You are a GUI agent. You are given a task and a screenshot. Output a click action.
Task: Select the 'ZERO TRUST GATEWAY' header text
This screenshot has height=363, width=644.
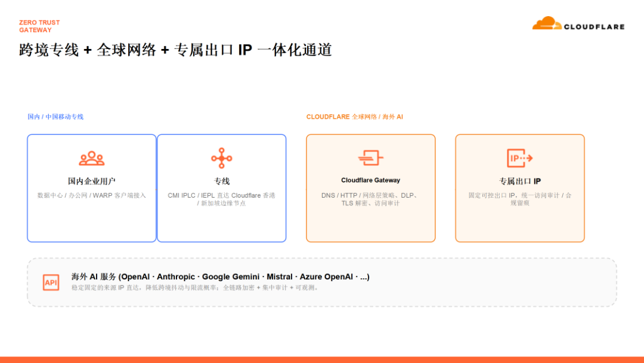pos(39,26)
